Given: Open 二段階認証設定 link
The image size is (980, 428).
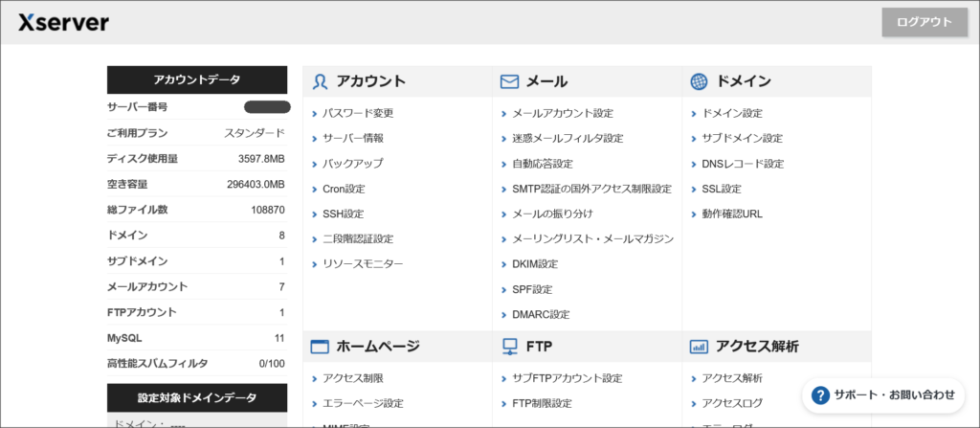Looking at the screenshot, I should [358, 239].
